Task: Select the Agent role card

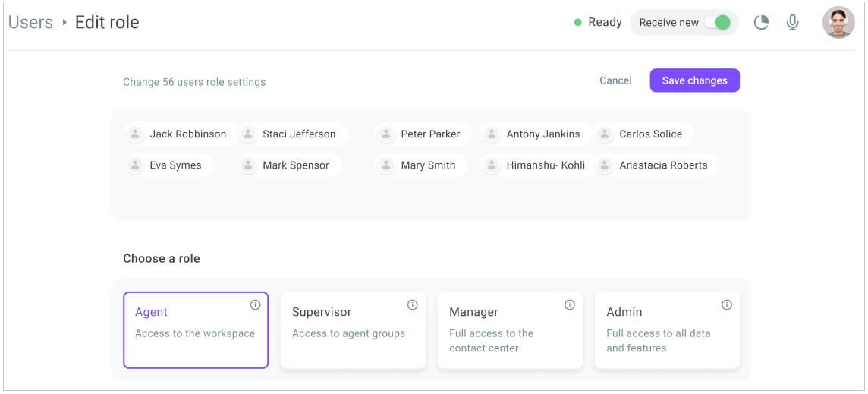Action: coord(196,330)
